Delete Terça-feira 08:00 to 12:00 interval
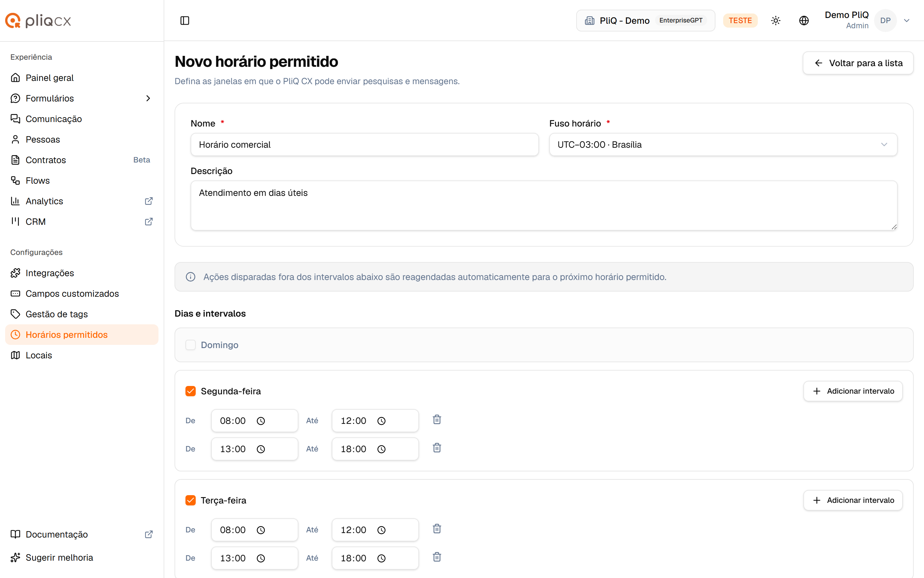This screenshot has height=578, width=924. [437, 529]
